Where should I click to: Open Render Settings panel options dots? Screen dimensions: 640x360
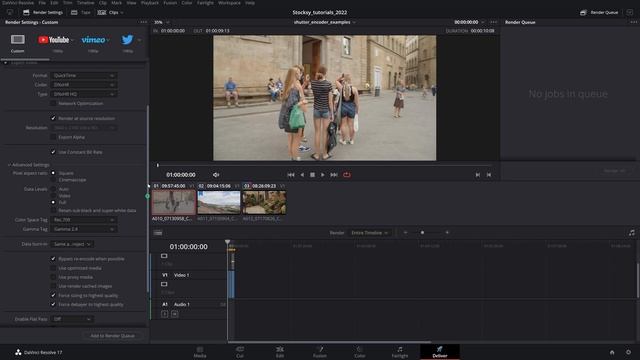(143, 22)
